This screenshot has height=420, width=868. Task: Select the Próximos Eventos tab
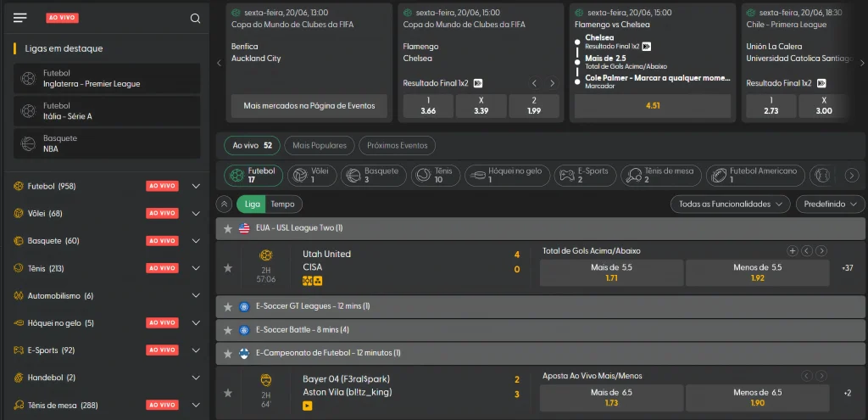[x=397, y=145]
